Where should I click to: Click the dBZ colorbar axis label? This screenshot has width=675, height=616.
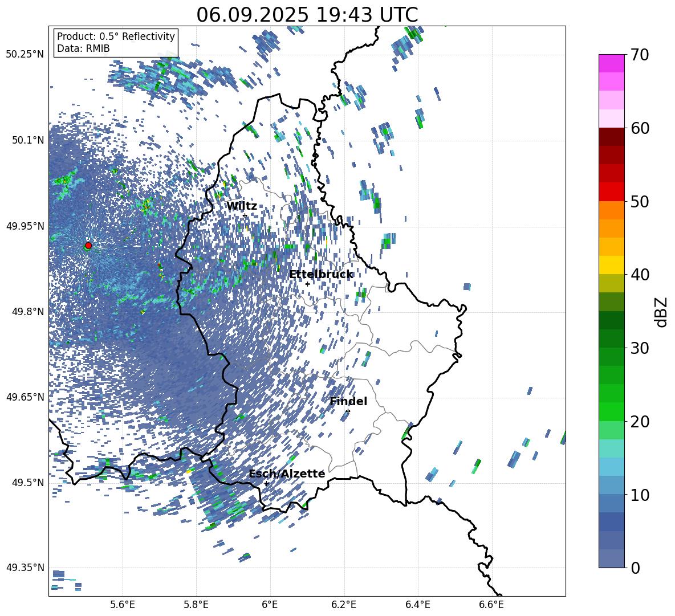[662, 312]
